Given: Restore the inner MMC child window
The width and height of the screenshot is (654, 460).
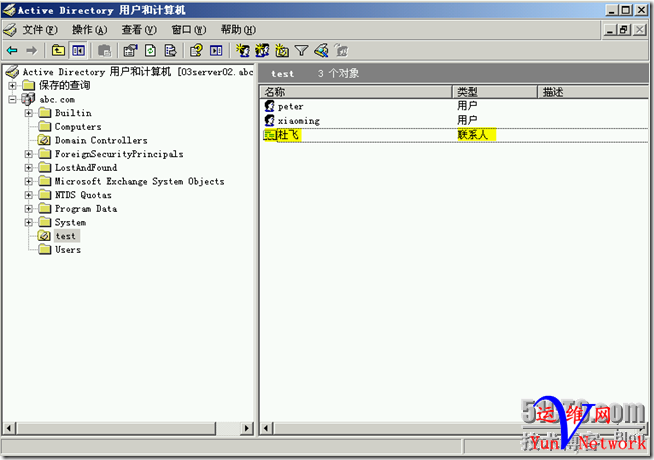Looking at the screenshot, I should point(624,30).
